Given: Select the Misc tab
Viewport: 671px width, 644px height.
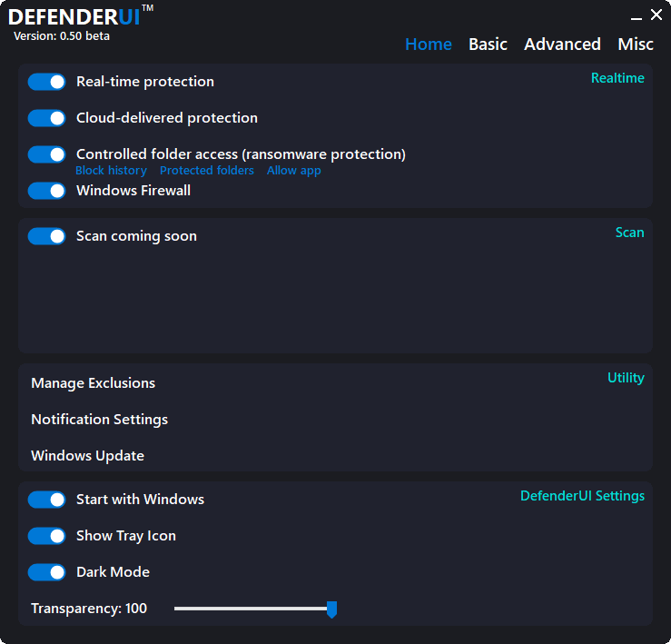Looking at the screenshot, I should coord(636,45).
